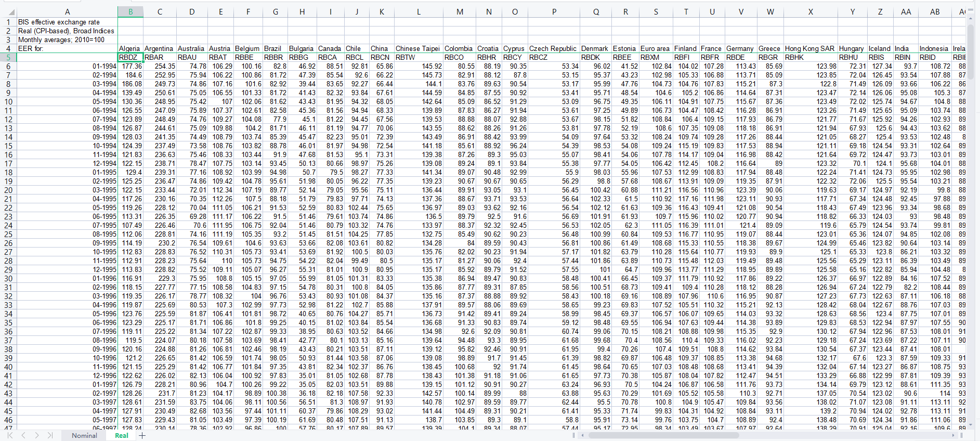Select column AB header

[x=935, y=11]
